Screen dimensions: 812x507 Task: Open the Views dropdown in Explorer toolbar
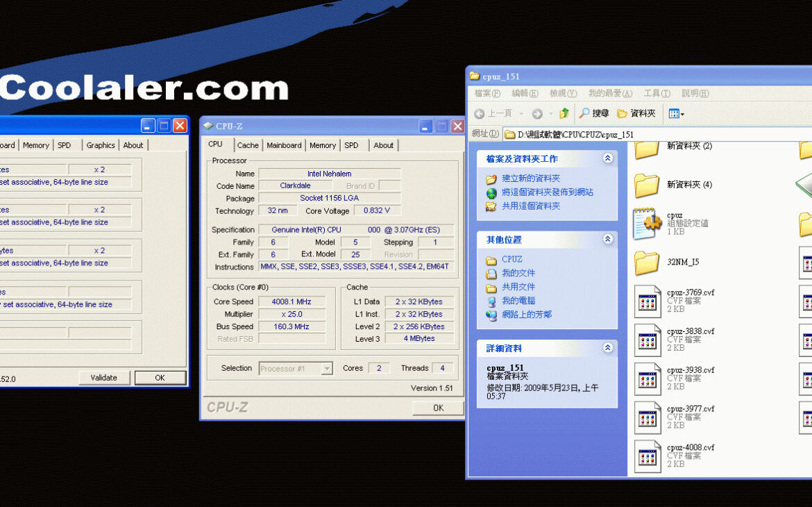[676, 113]
